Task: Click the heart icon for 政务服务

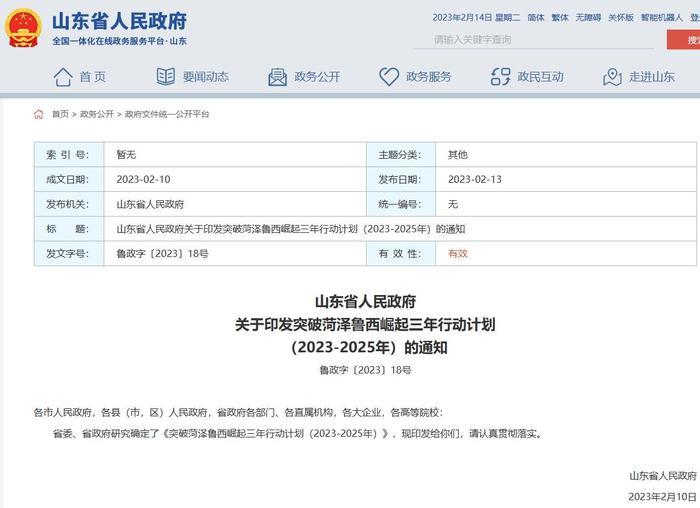Action: click(x=389, y=77)
